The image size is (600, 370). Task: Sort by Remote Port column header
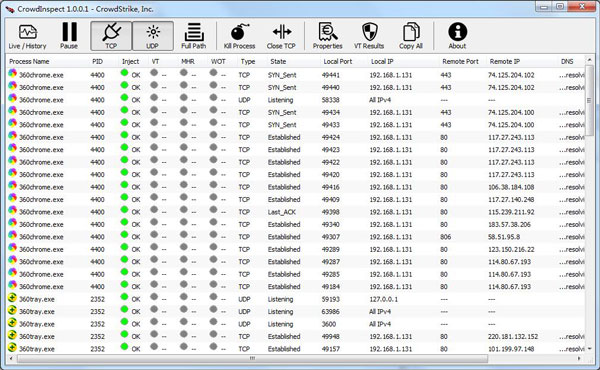pyautogui.click(x=460, y=61)
